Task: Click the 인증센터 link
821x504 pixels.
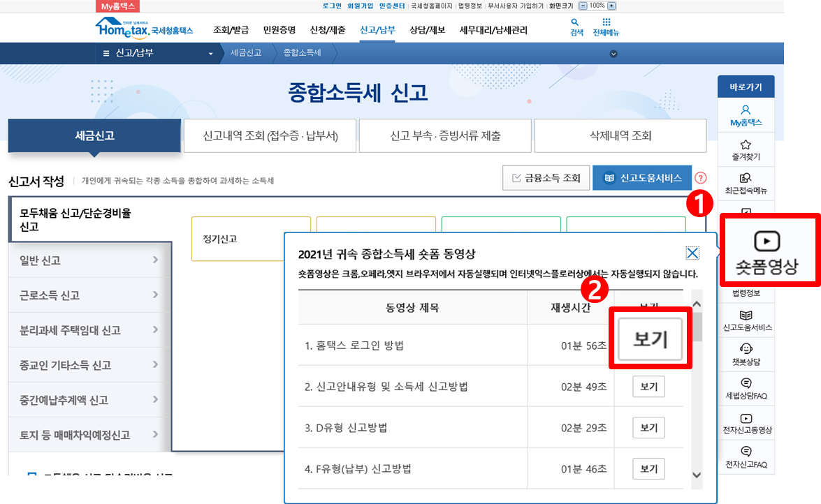Action: 392,6
